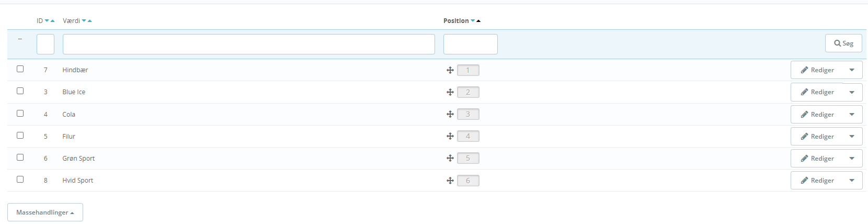Click the drag icon beside Blue Ice
Viewport: 868px width, 224px height.
(x=450, y=92)
